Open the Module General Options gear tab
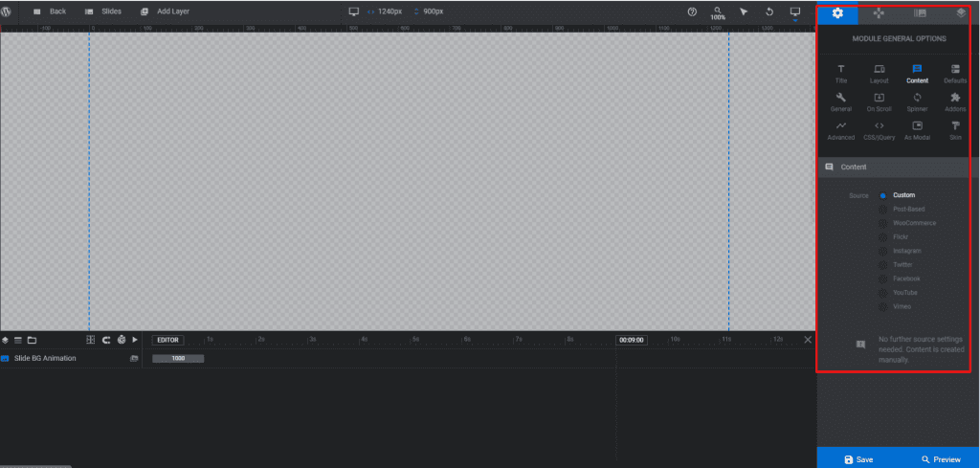980x468 pixels. point(837,13)
